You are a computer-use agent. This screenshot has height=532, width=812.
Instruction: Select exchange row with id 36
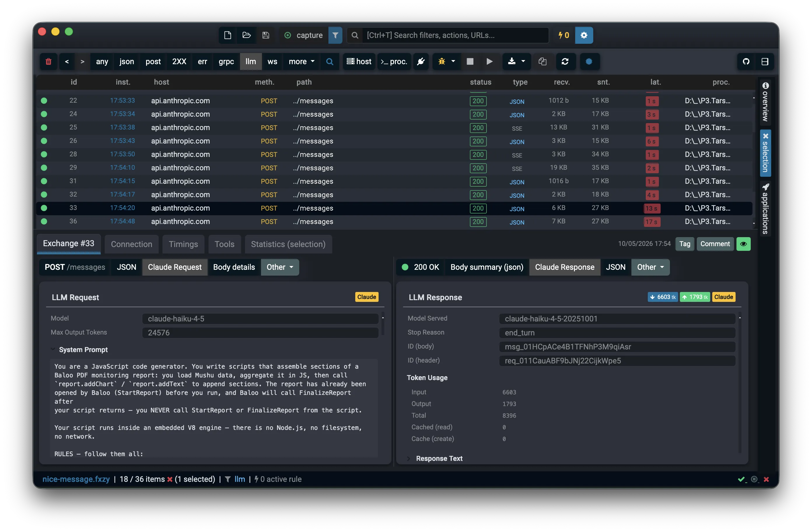tap(394, 221)
